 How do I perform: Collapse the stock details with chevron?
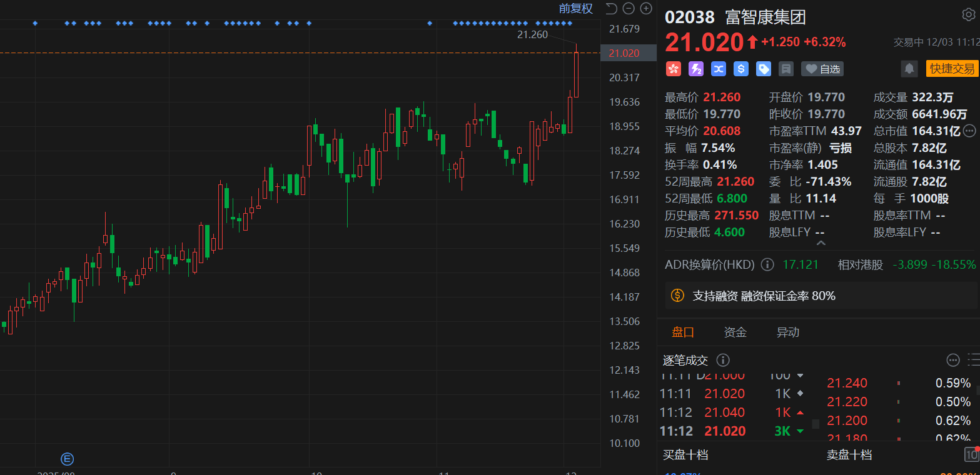(x=821, y=243)
